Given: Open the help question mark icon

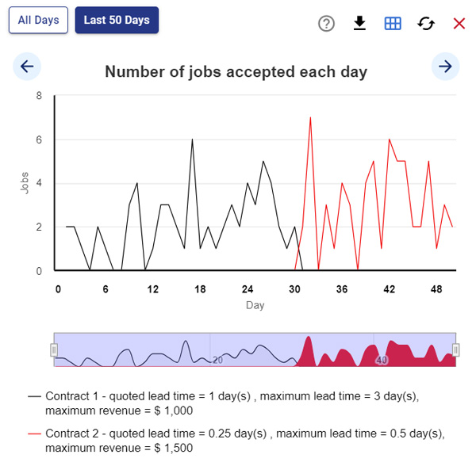Looking at the screenshot, I should pos(326,23).
